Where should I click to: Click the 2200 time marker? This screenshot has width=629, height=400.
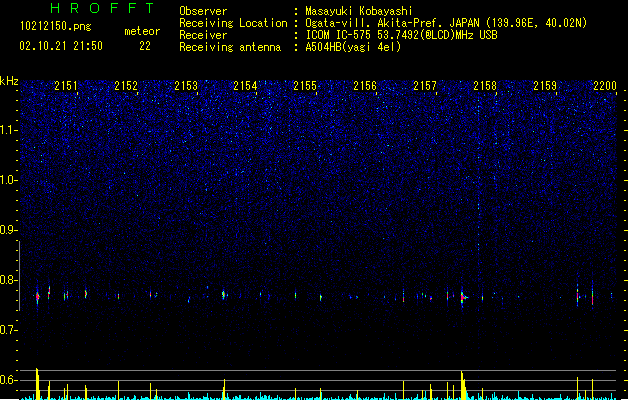(605, 86)
